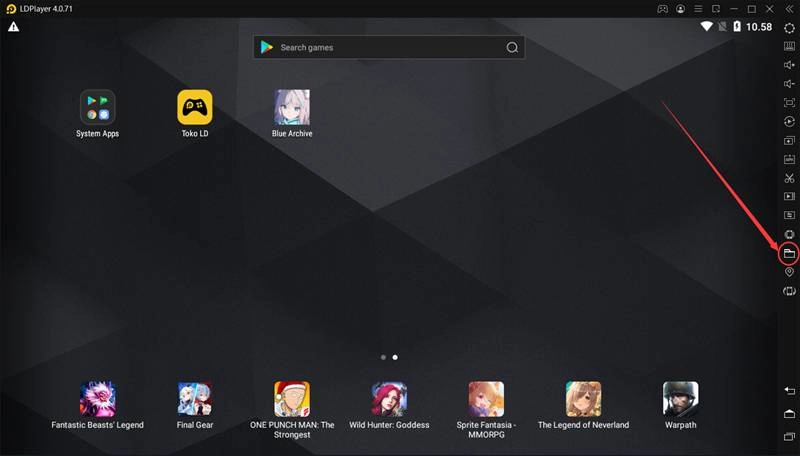Click the battery status icon

tap(737, 26)
